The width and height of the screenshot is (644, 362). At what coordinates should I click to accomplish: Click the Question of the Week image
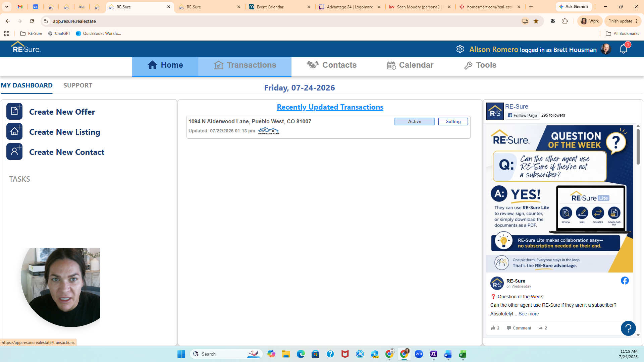(559, 199)
